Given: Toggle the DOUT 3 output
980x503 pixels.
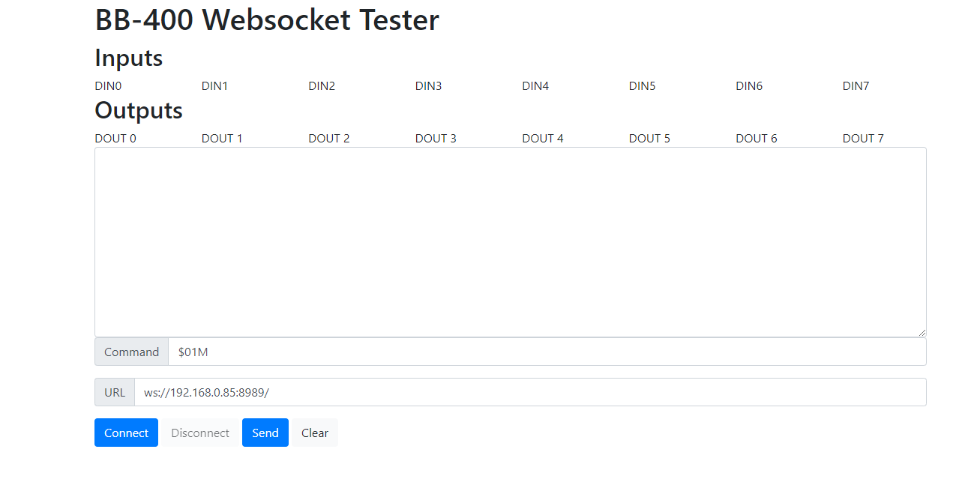Looking at the screenshot, I should coord(436,138).
